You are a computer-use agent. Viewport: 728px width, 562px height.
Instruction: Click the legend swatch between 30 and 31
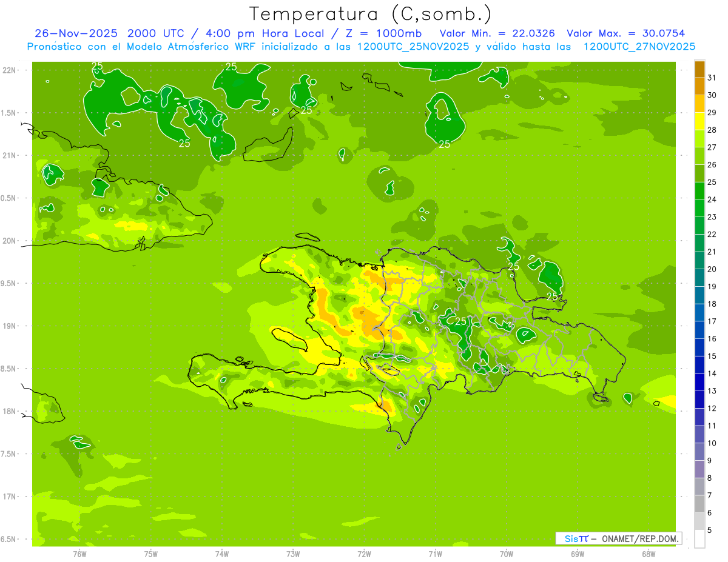(699, 85)
